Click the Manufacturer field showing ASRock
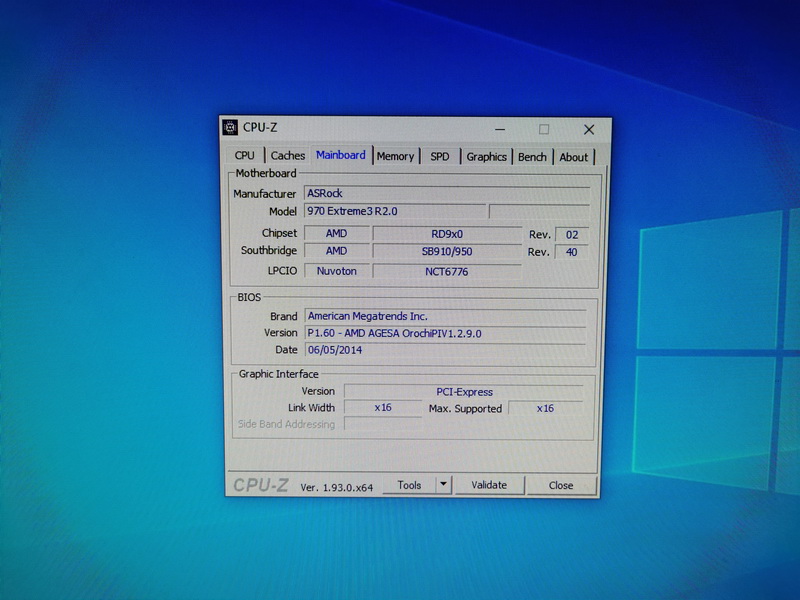Viewport: 800px width, 600px height. [447, 193]
